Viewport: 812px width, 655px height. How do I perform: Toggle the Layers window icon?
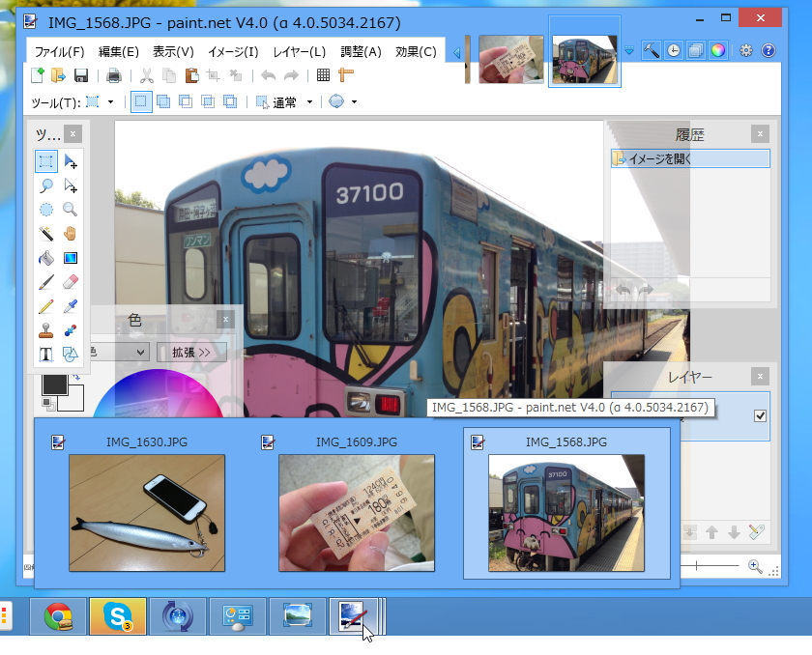tap(695, 50)
